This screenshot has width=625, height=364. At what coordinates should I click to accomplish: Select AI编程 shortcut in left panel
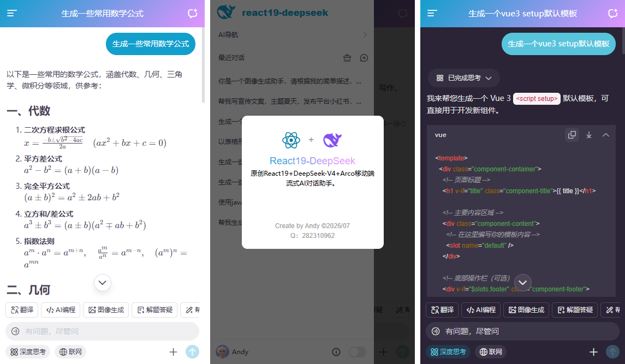61,310
